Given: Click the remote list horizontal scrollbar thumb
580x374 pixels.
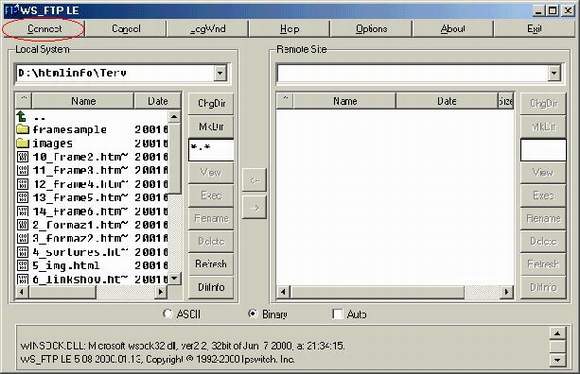Looking at the screenshot, I should [x=377, y=292].
